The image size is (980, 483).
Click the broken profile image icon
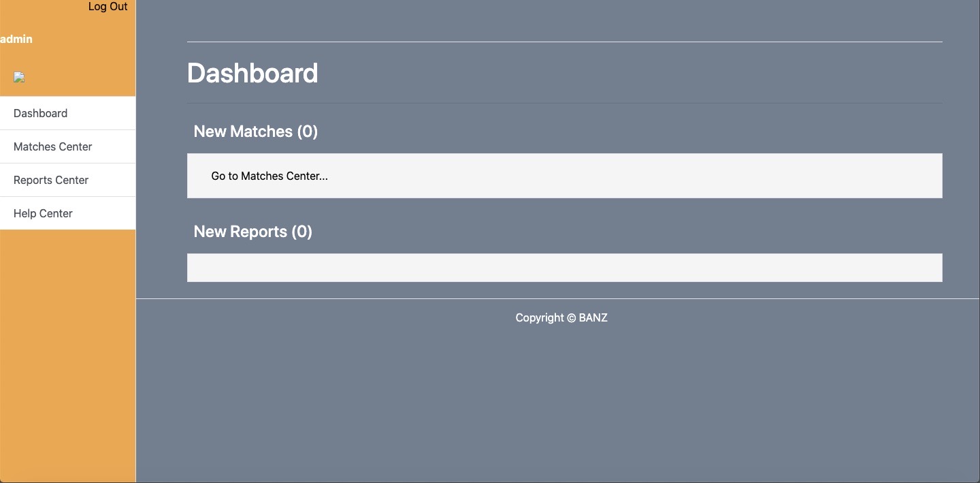(x=19, y=78)
